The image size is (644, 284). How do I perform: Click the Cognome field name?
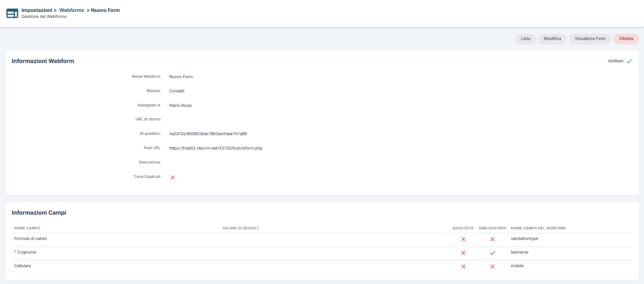pos(27,252)
